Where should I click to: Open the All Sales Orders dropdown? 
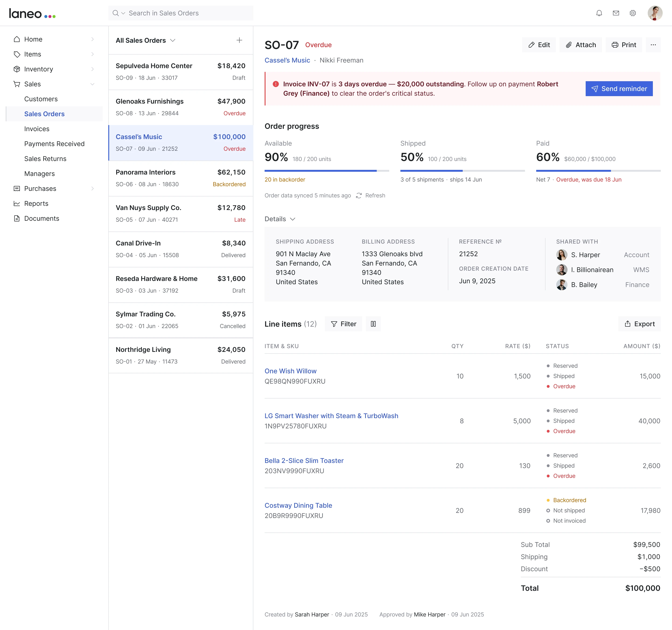coord(146,40)
